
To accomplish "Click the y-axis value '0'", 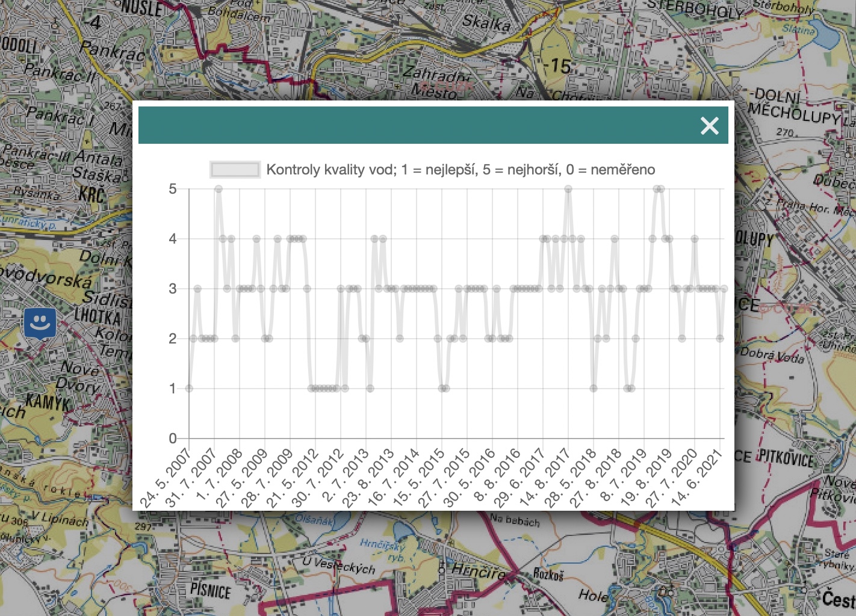I will (173, 439).
